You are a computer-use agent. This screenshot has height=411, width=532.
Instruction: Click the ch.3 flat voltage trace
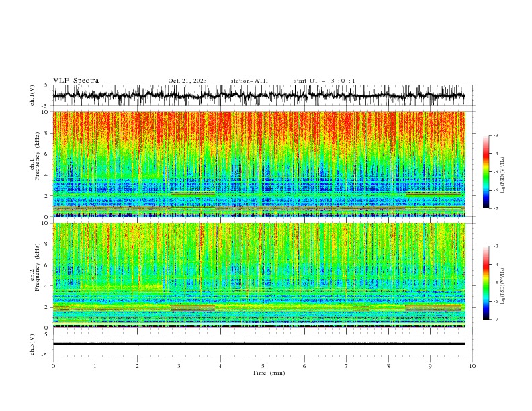tap(259, 344)
